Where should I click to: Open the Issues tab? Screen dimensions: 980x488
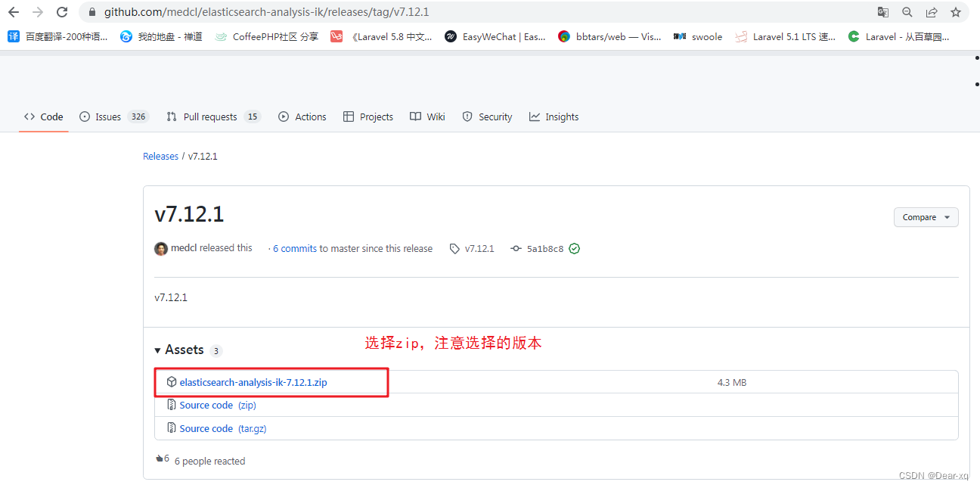pyautogui.click(x=114, y=117)
